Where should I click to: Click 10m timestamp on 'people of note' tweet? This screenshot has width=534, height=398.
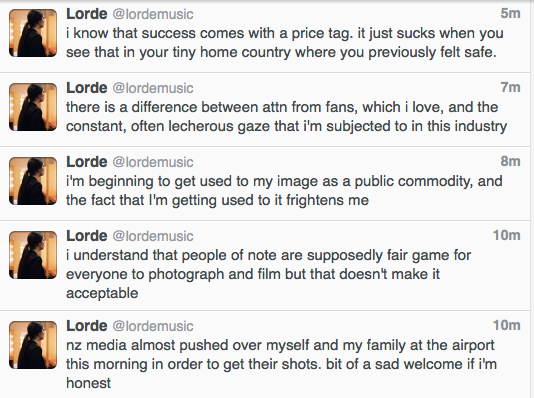(507, 235)
